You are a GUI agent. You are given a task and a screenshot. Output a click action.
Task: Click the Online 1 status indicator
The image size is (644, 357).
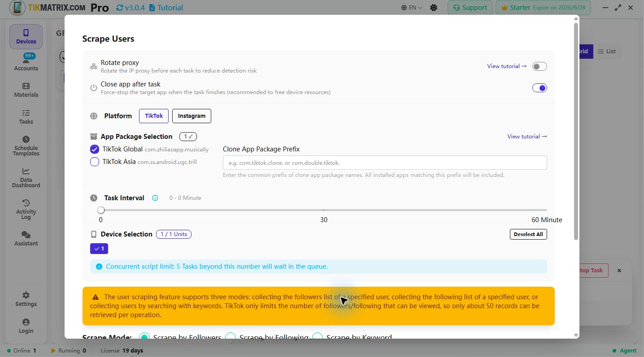click(x=22, y=351)
